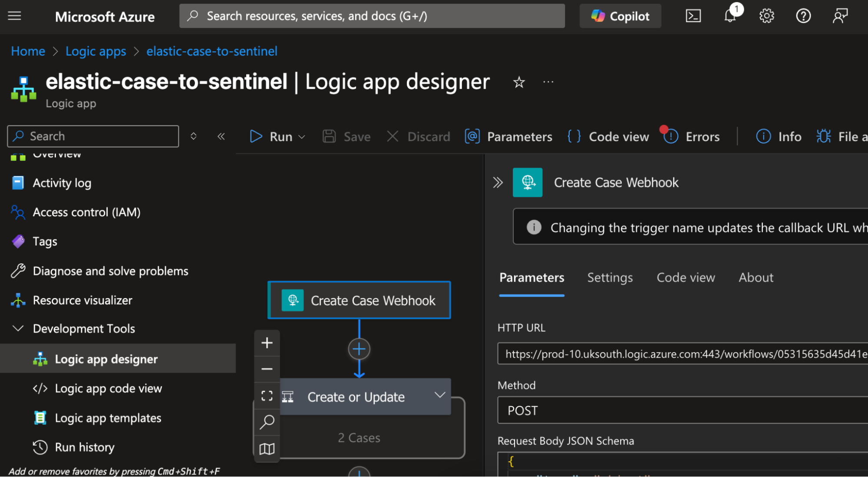
Task: Click the Save toolbar button
Action: (x=347, y=137)
